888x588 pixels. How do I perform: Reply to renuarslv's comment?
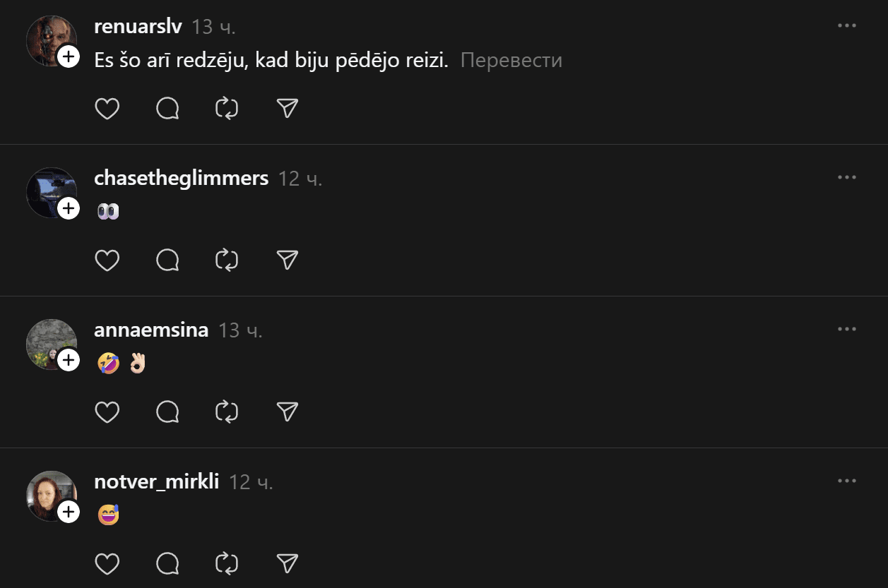167,109
